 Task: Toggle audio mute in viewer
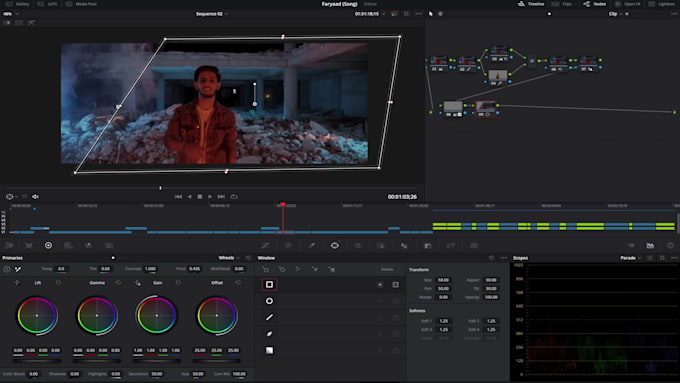(36, 196)
